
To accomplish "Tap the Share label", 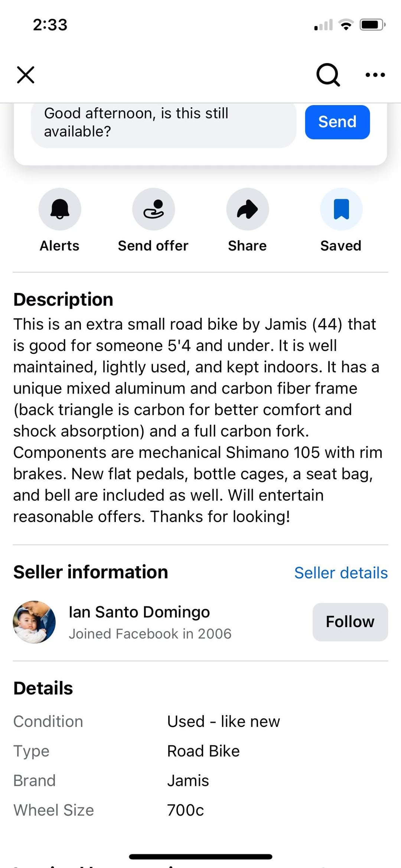I will (247, 246).
